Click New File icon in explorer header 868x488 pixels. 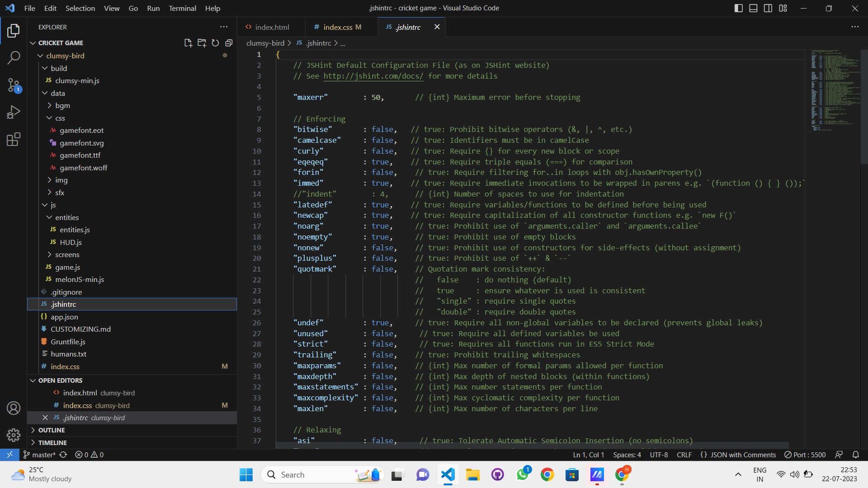188,43
